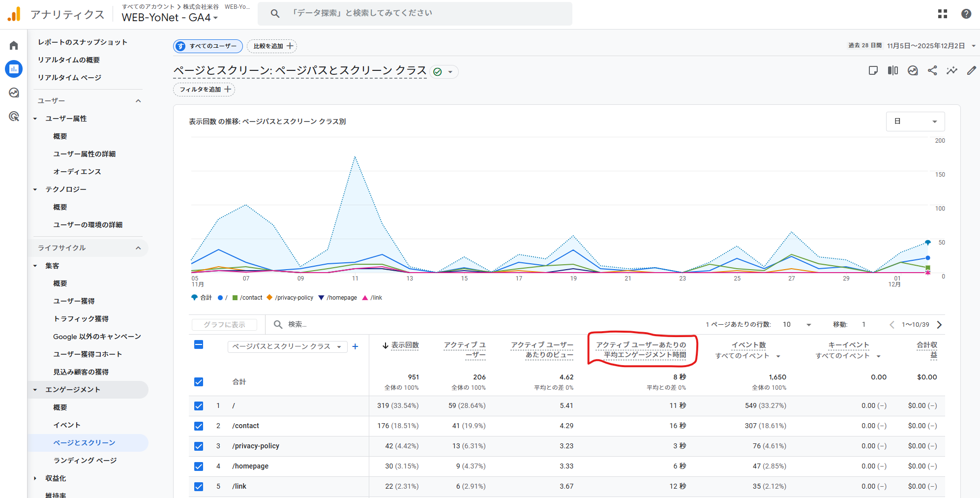This screenshot has height=498, width=980.
Task: Open the Insights sparkline icon
Action: pos(952,70)
